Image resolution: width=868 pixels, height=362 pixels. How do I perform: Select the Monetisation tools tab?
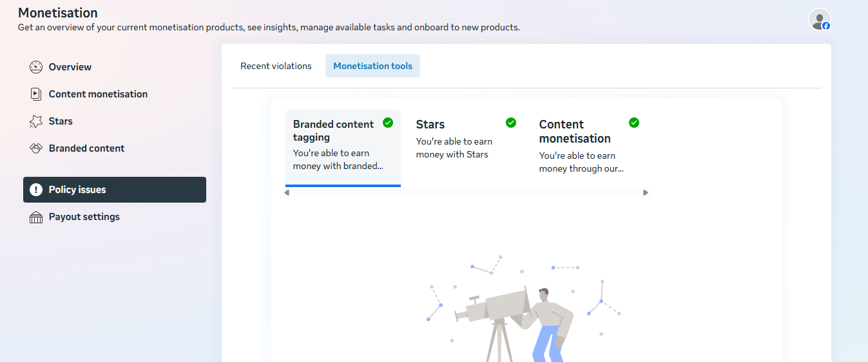[x=372, y=66]
